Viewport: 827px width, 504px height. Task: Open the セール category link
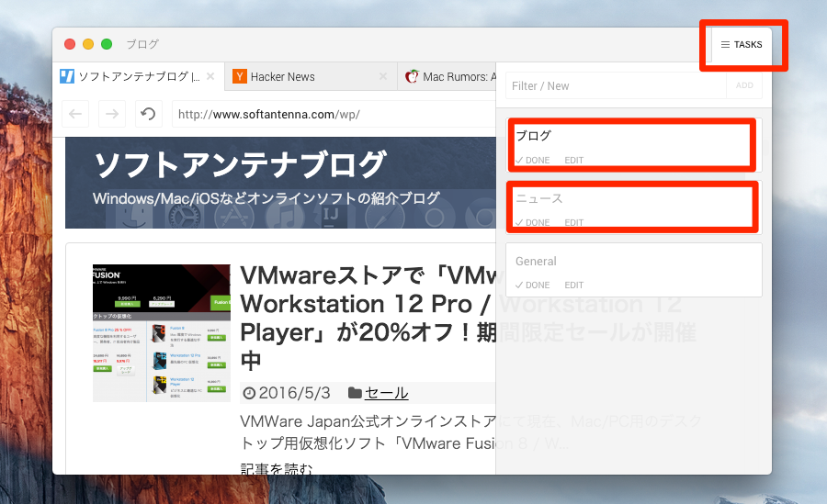(386, 393)
